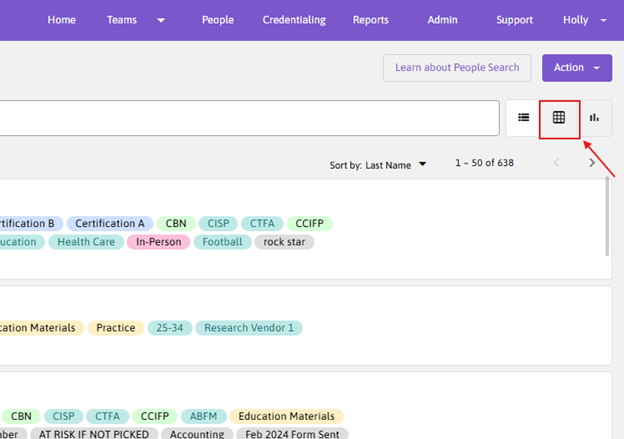Click Learn about People Search button
This screenshot has width=624, height=439.
pos(457,68)
